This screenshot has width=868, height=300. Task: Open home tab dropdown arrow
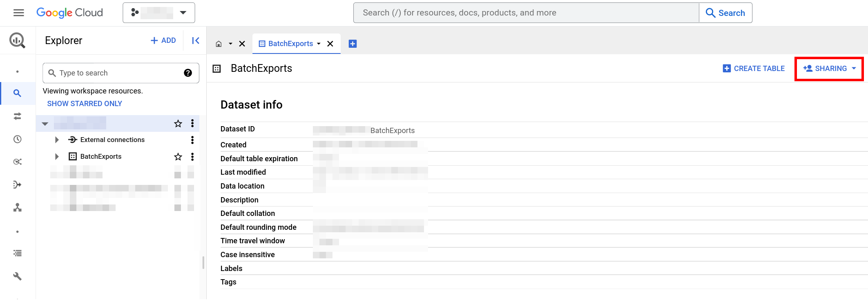(230, 44)
